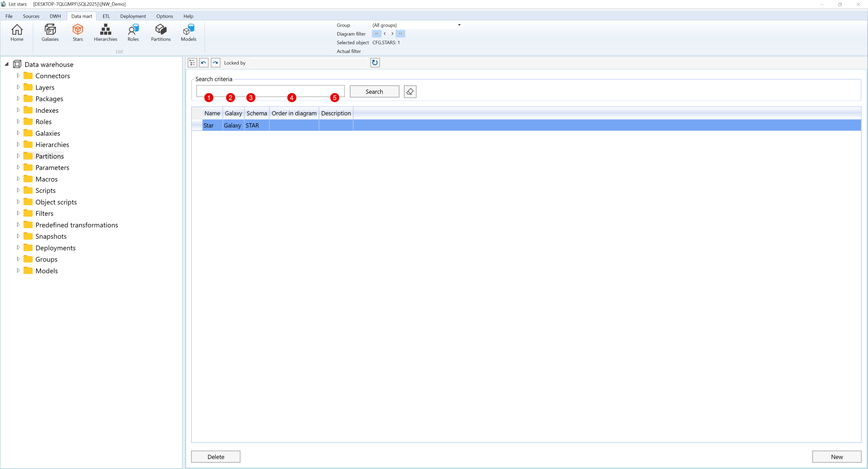Expand the Connectors folder
The width and height of the screenshot is (868, 469).
pos(18,76)
